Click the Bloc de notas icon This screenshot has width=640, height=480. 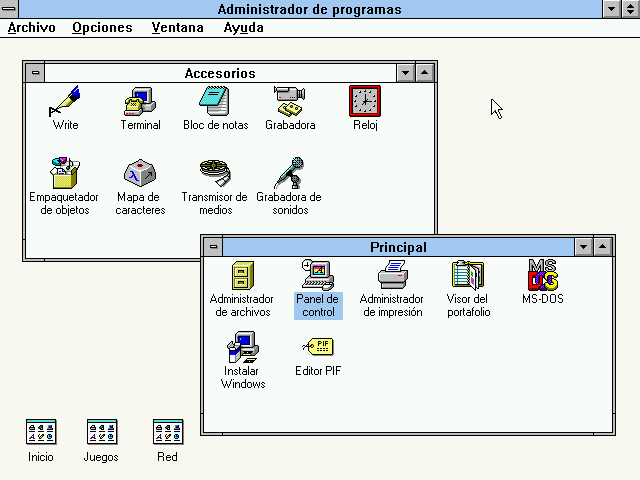(215, 101)
